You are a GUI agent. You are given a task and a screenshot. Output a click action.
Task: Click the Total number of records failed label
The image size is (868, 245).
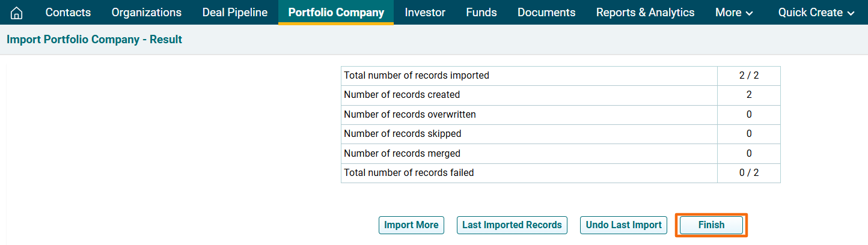point(409,173)
